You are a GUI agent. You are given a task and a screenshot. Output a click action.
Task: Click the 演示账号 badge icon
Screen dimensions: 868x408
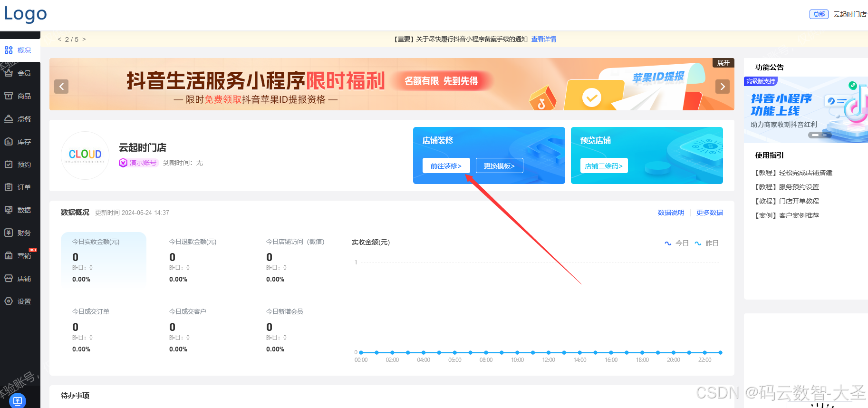pos(123,163)
